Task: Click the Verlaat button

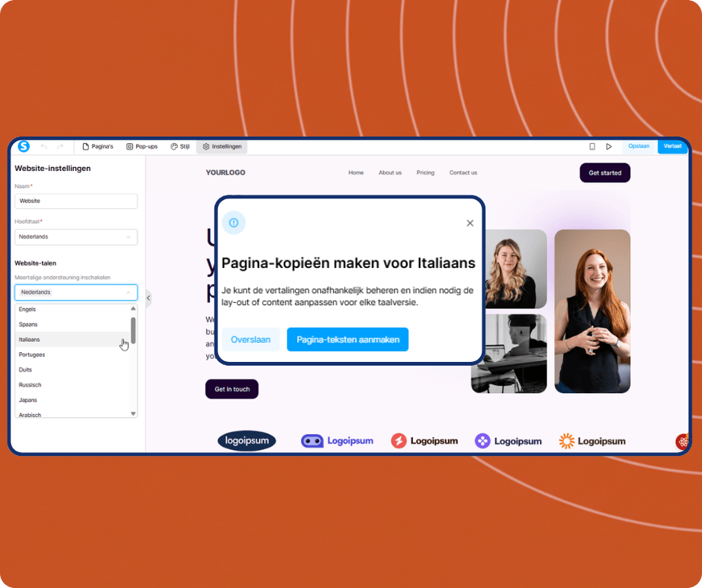Action: [x=672, y=146]
